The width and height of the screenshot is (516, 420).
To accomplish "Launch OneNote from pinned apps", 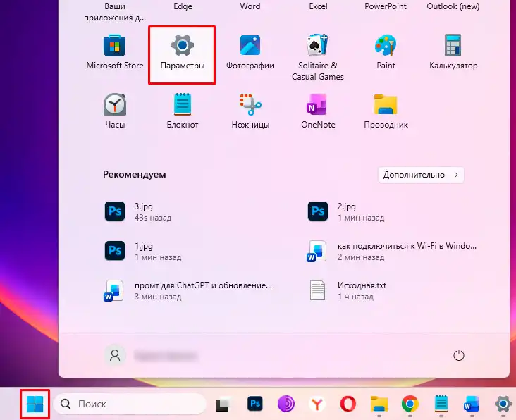I will pos(318,111).
